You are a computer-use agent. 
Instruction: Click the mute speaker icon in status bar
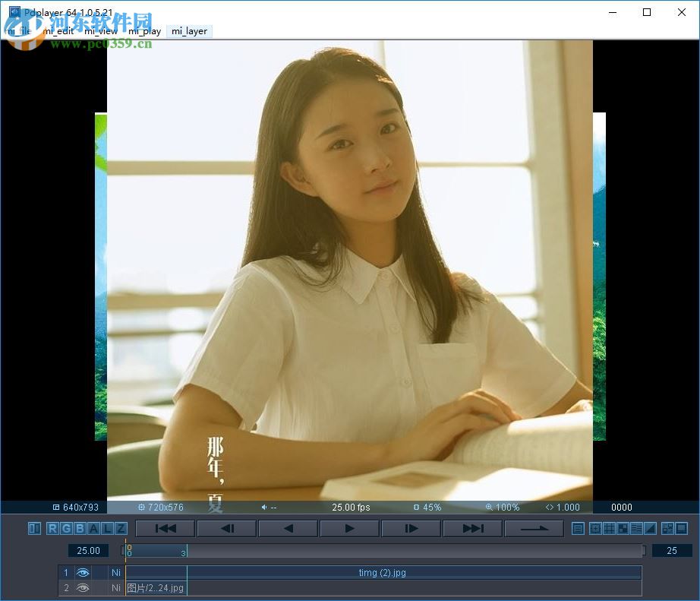coord(264,507)
